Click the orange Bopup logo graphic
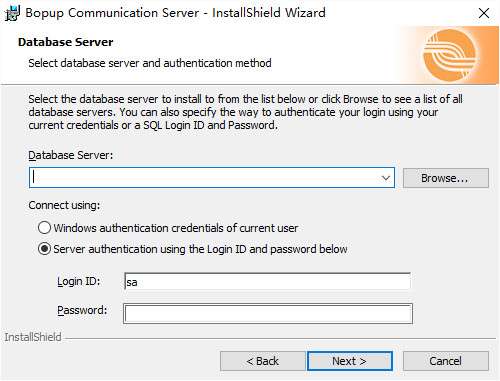 tap(449, 55)
